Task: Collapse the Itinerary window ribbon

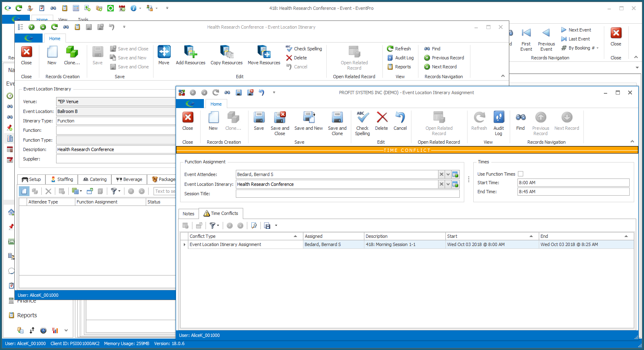Action: [x=503, y=76]
